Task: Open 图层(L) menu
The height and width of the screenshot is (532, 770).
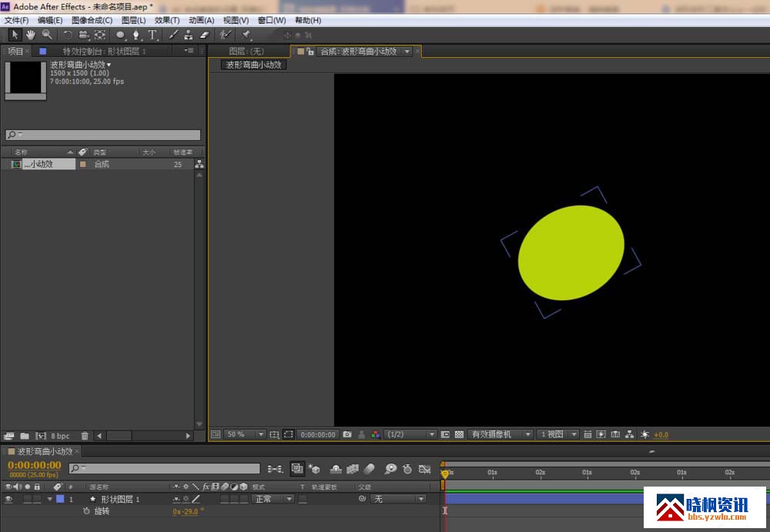Action: pos(133,20)
